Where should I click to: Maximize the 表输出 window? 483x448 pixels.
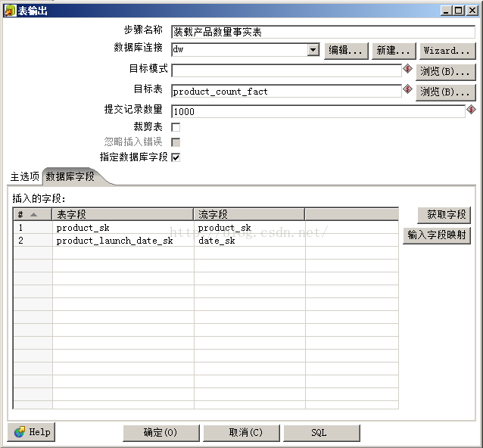458,11
